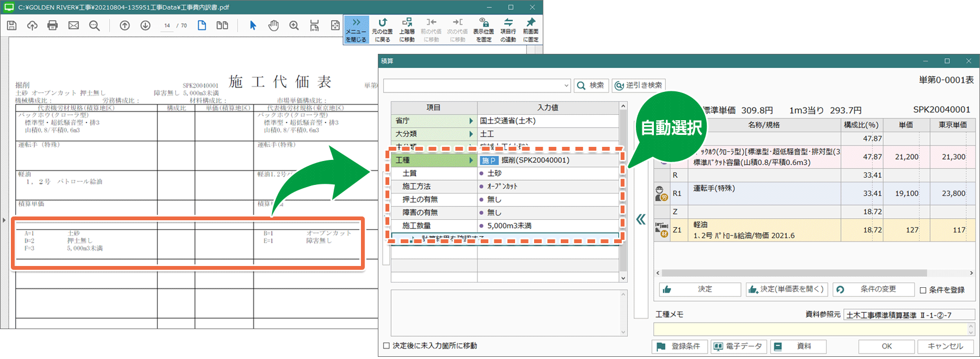Click 元の位置に戻る toolbar button
Viewport: 980px width, 359px height.
(x=382, y=30)
